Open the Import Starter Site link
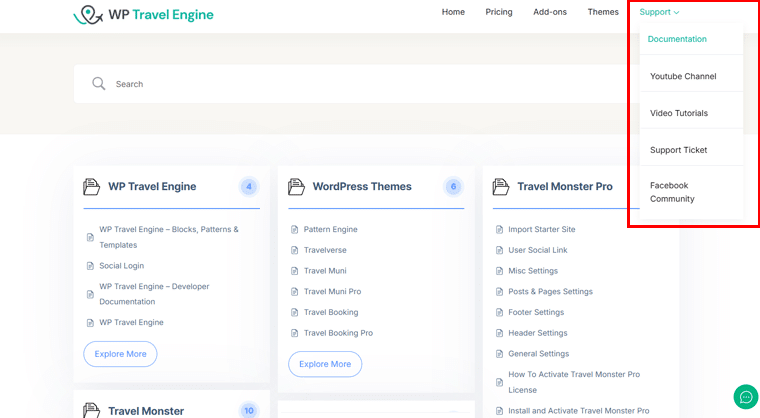Viewport: 760px width, 418px height. (x=542, y=229)
